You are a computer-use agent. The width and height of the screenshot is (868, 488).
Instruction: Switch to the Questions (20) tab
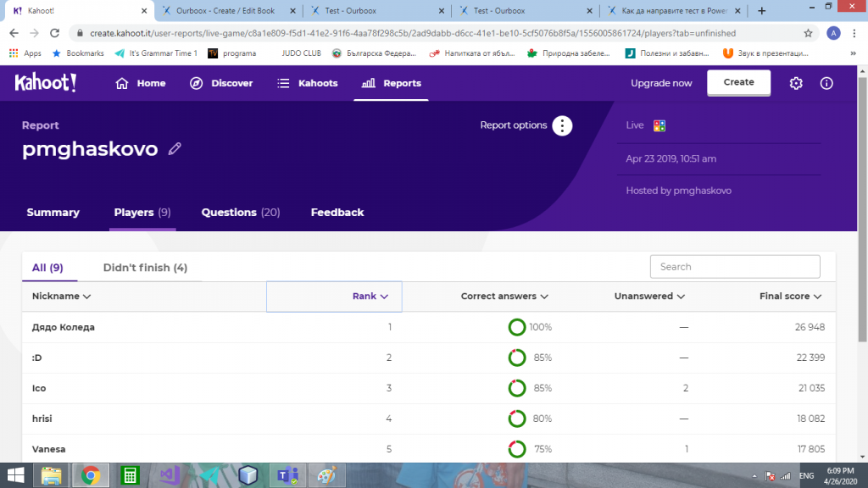click(x=241, y=213)
